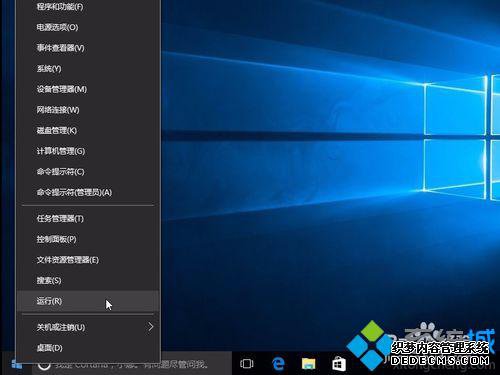
Task: Select 电源选项(O) menu entry
Action: point(88,27)
